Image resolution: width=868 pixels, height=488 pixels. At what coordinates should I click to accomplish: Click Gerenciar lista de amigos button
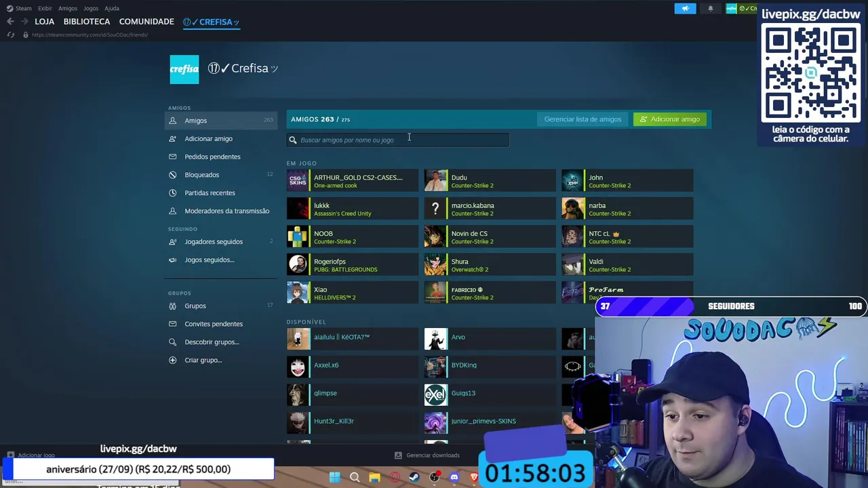pyautogui.click(x=583, y=119)
